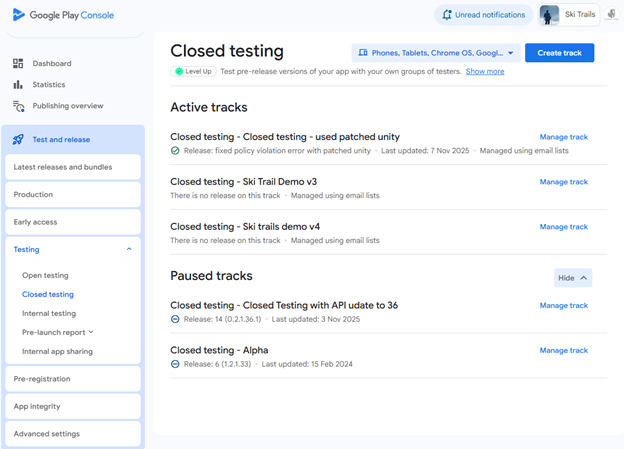The width and height of the screenshot is (624, 449).
Task: Manage track for Closed testing Alpha
Action: (563, 351)
